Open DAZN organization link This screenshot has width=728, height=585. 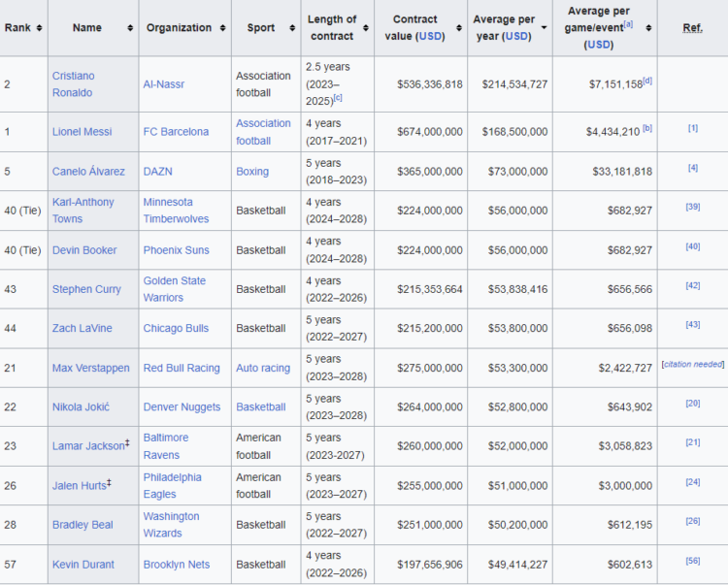tap(158, 172)
